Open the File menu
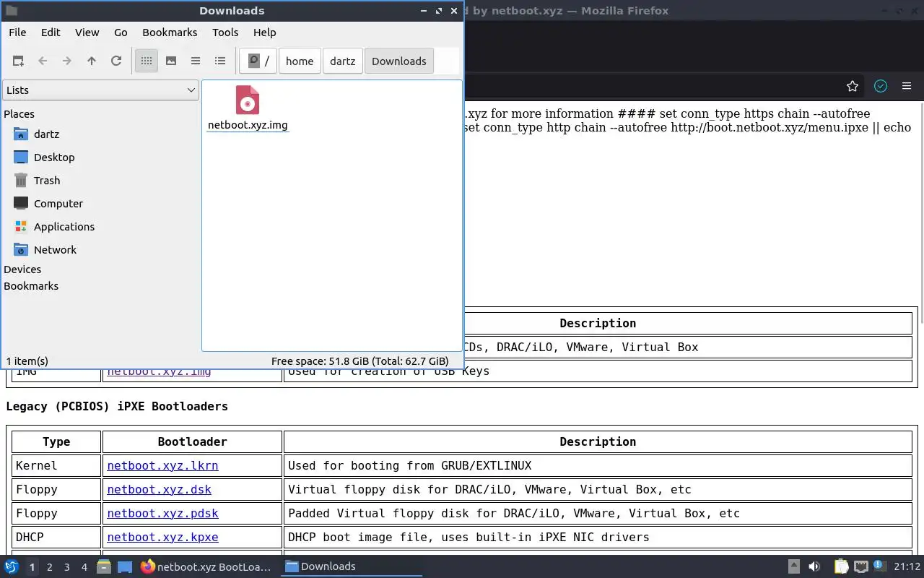This screenshot has height=578, width=924. [17, 33]
